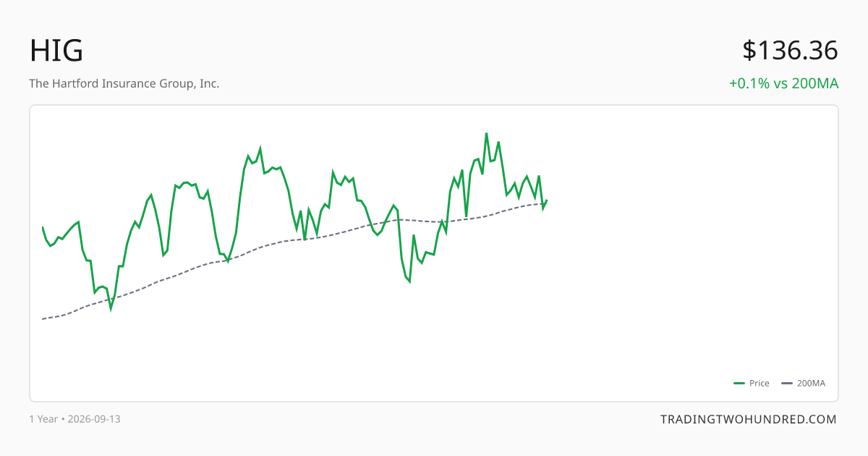Image resolution: width=868 pixels, height=456 pixels.
Task: Click the tall price peak left of chart center
Action: [260, 148]
